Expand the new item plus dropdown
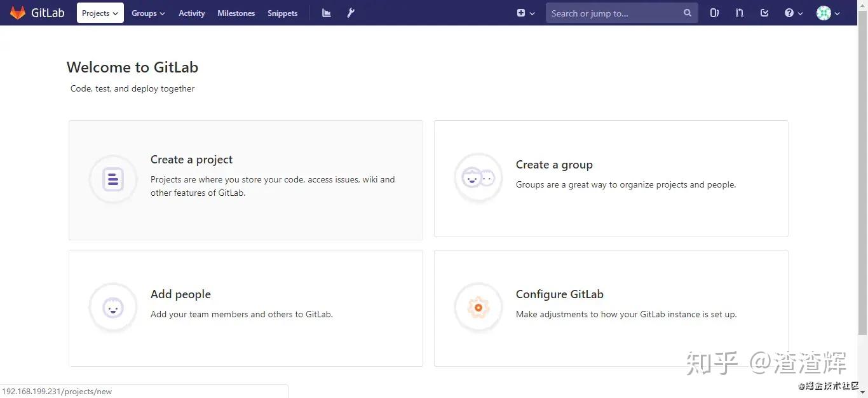Viewport: 868px width, 398px height. [526, 13]
